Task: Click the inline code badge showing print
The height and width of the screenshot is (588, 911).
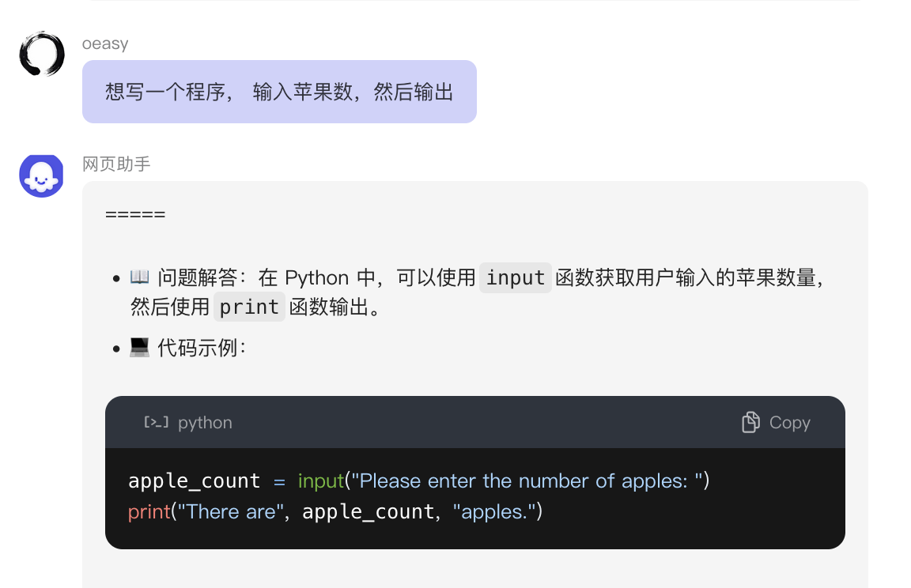Action: coord(249,307)
